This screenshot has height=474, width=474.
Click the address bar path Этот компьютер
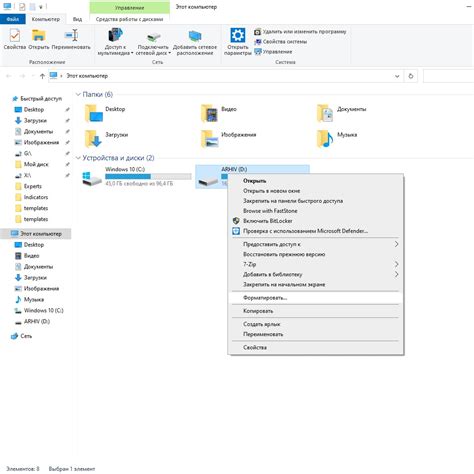(87, 76)
